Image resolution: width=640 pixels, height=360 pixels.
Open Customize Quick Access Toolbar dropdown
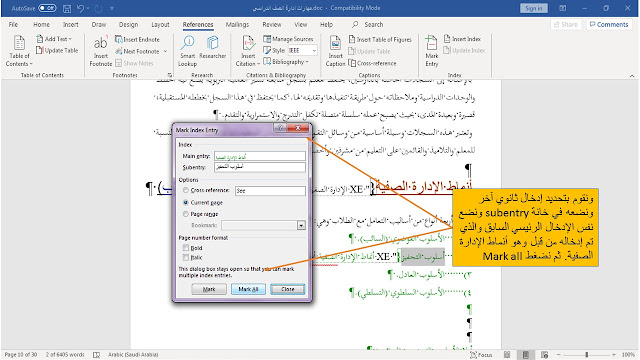[111, 8]
